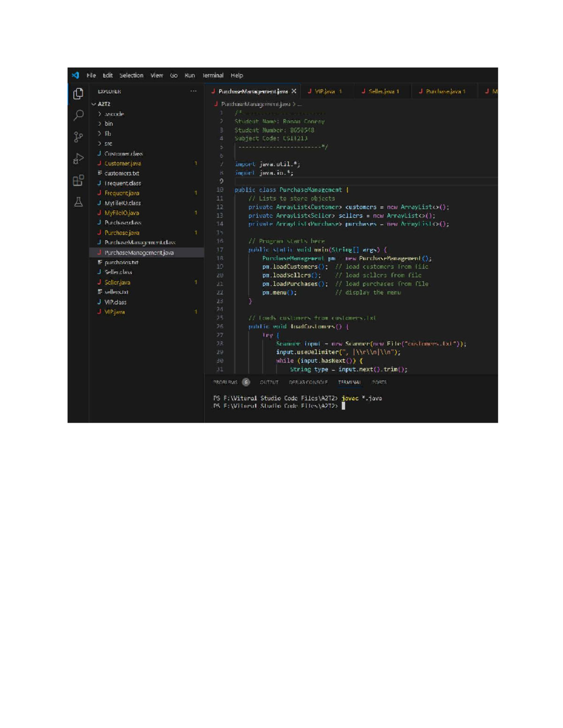This screenshot has width=563, height=728.
Task: Open MyFileIO.class in explorer
Action: (146, 203)
